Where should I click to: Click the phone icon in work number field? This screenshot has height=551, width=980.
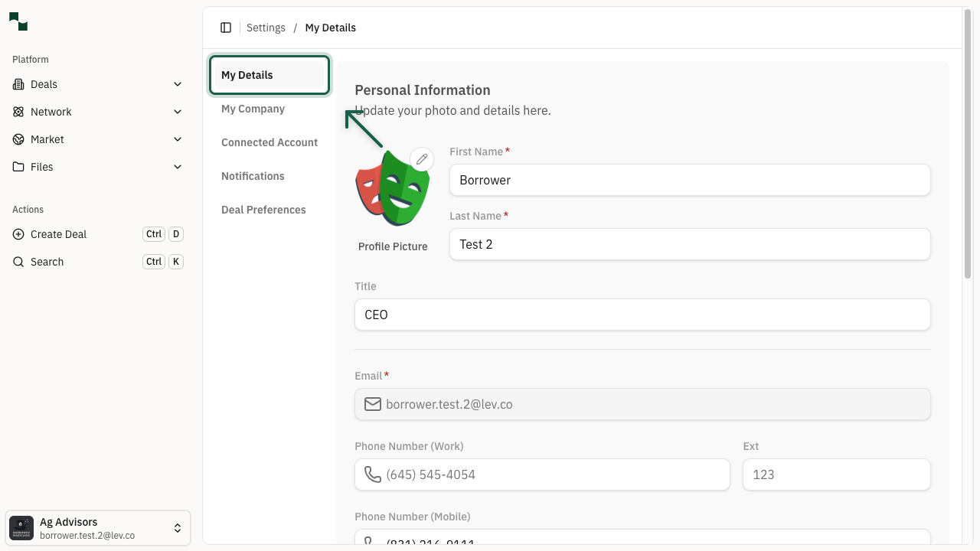pyautogui.click(x=373, y=474)
